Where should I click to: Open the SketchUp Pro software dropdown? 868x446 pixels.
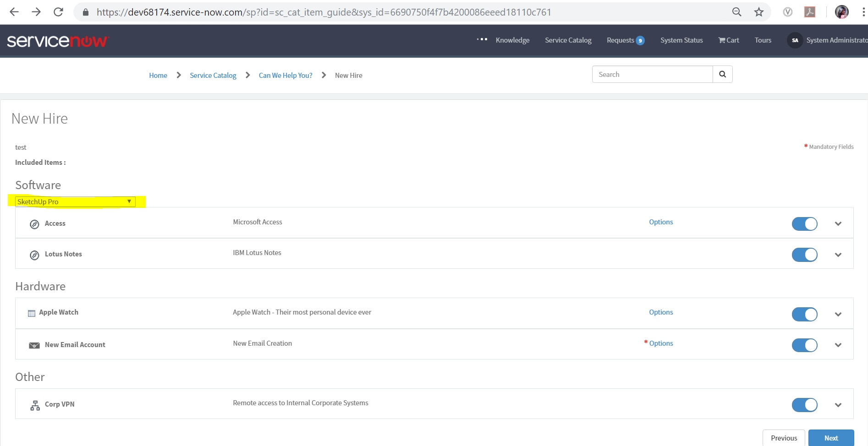(x=76, y=201)
